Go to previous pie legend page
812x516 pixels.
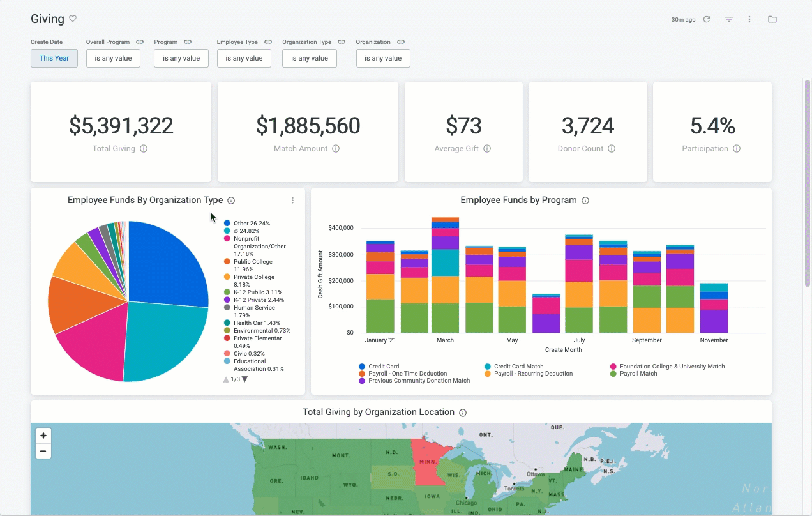pos(226,379)
